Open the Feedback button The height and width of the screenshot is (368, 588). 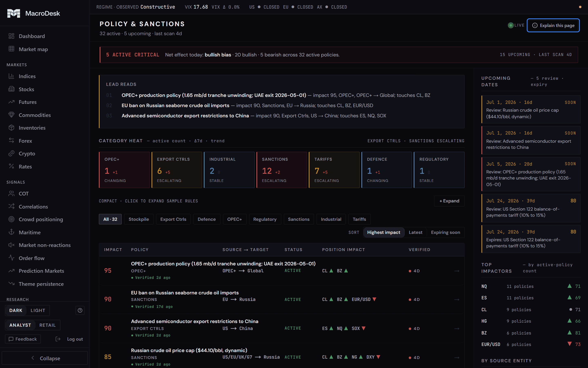pyautogui.click(x=23, y=339)
